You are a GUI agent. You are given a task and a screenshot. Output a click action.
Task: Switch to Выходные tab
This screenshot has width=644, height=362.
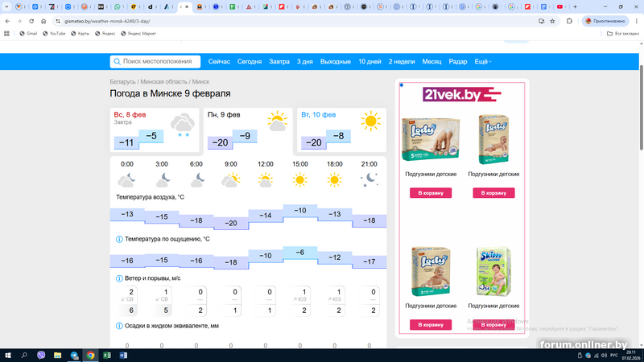pyautogui.click(x=336, y=62)
